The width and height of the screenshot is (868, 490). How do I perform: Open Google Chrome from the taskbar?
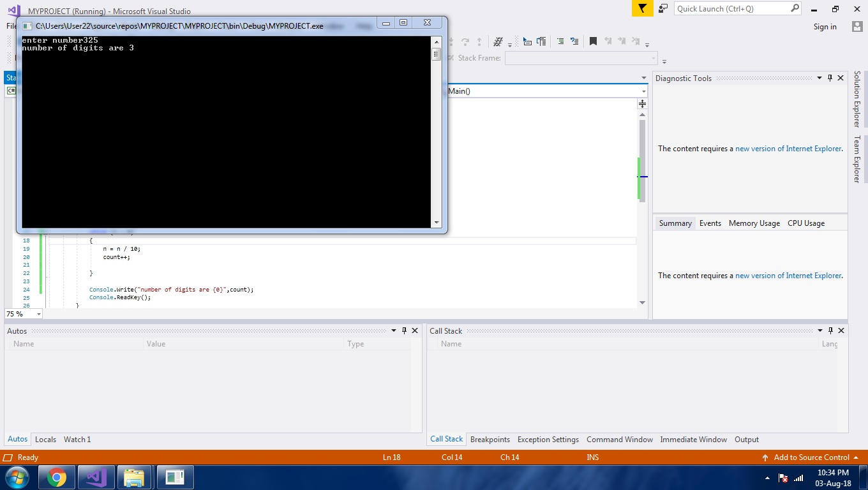click(57, 477)
